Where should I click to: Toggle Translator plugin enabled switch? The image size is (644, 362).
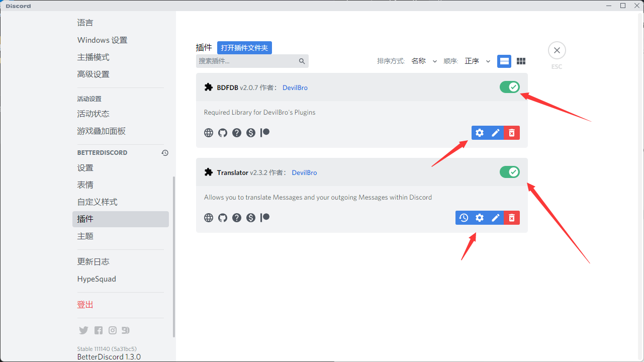510,172
